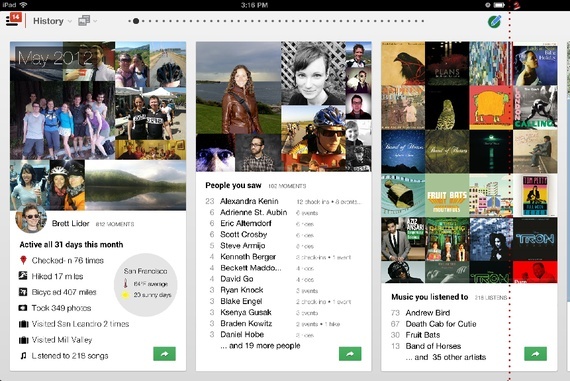Expand the view switcher dropdown next to History
The height and width of the screenshot is (381, 570).
pyautogui.click(x=88, y=21)
